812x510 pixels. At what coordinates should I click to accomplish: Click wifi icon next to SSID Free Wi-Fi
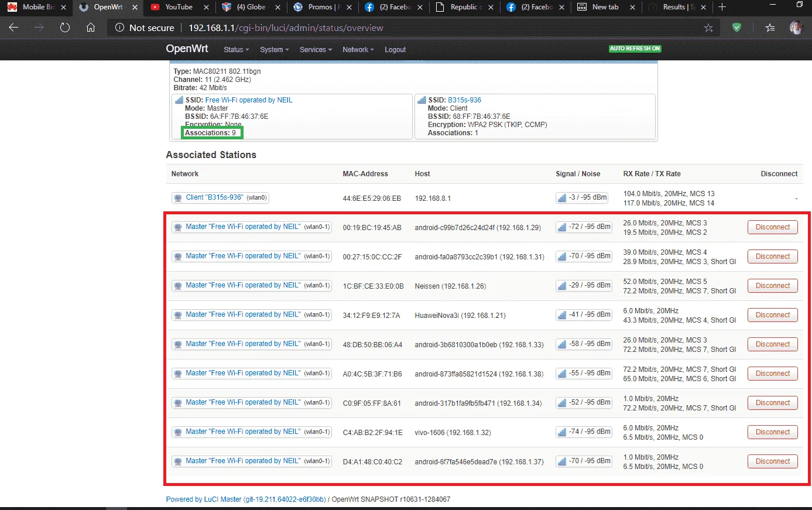coord(180,100)
